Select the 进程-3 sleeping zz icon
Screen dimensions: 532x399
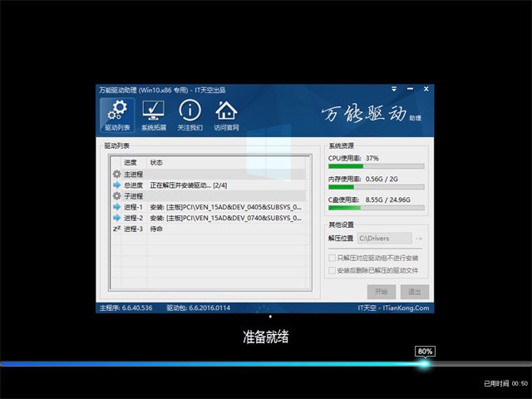(x=116, y=229)
